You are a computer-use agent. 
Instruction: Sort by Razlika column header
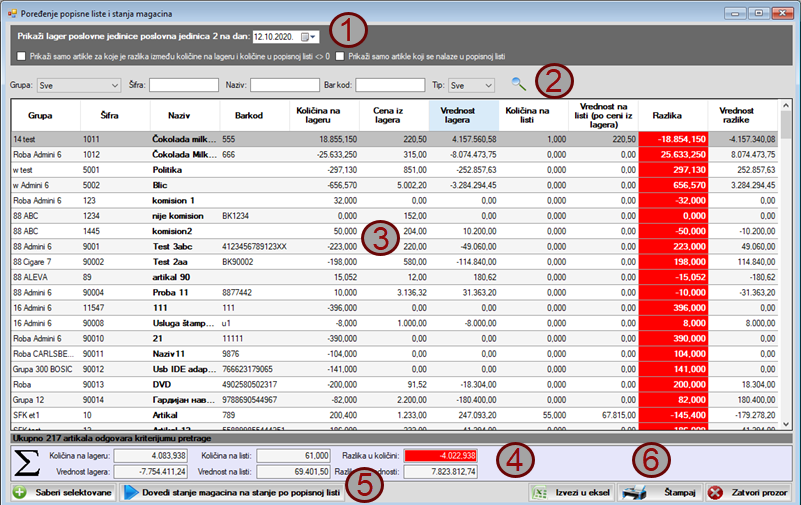point(673,115)
